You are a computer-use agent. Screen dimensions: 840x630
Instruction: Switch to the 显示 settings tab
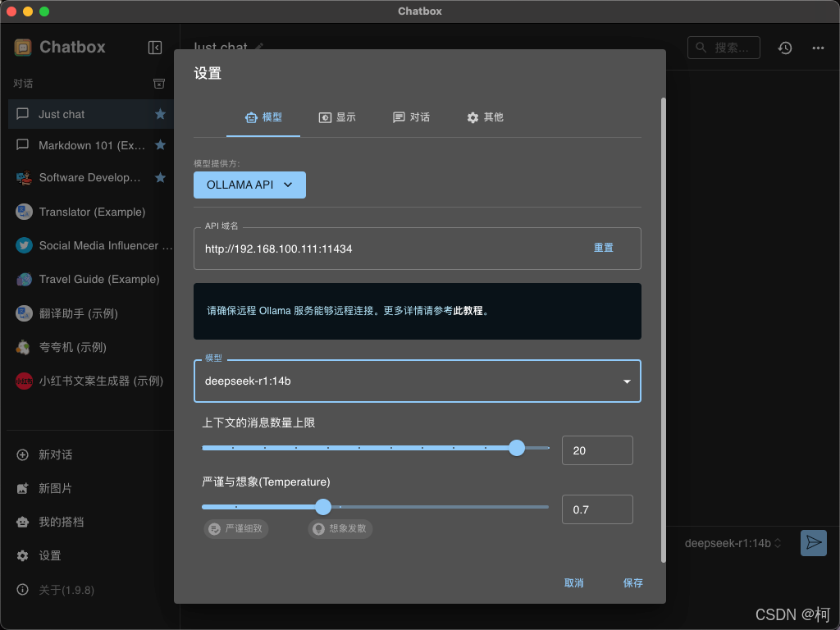337,117
